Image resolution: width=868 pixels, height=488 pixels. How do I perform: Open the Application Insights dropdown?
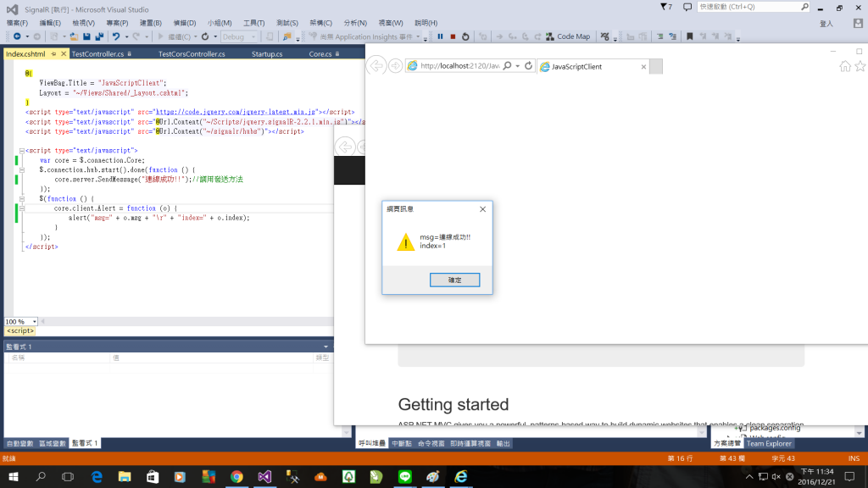click(x=418, y=36)
